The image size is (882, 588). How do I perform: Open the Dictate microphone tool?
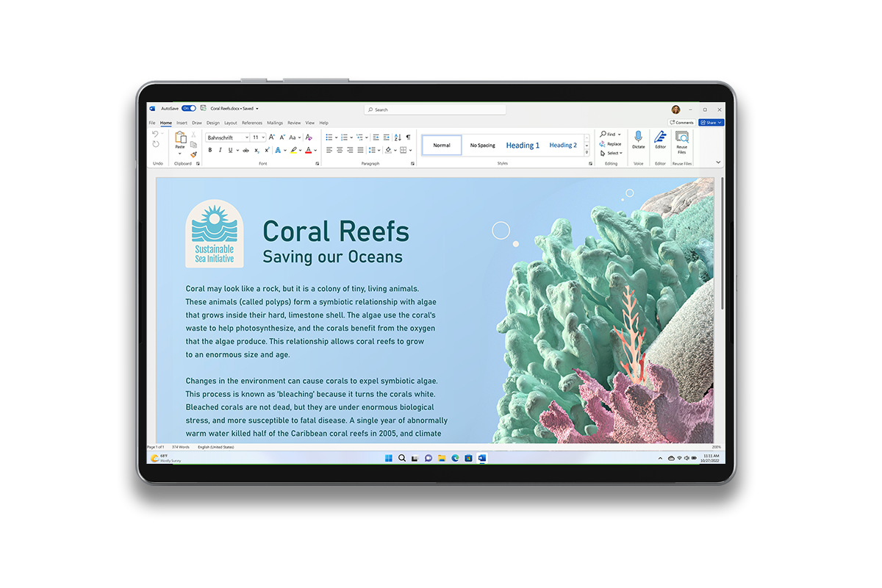638,139
